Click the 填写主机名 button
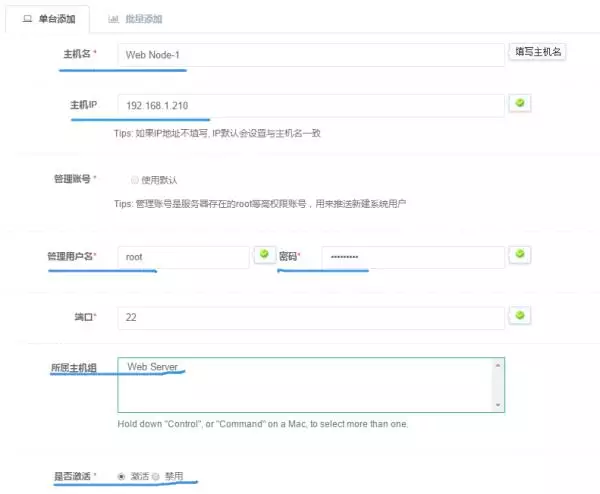 [537, 52]
